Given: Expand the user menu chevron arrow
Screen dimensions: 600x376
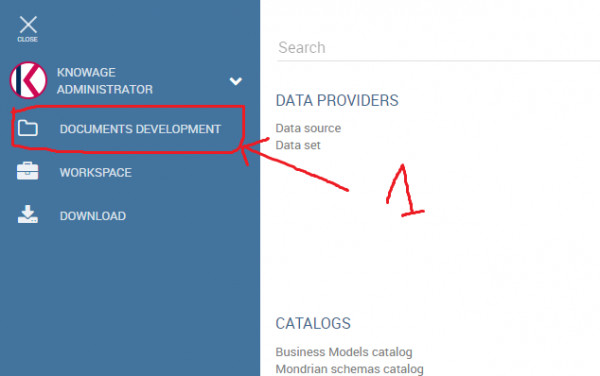Looking at the screenshot, I should tap(236, 81).
